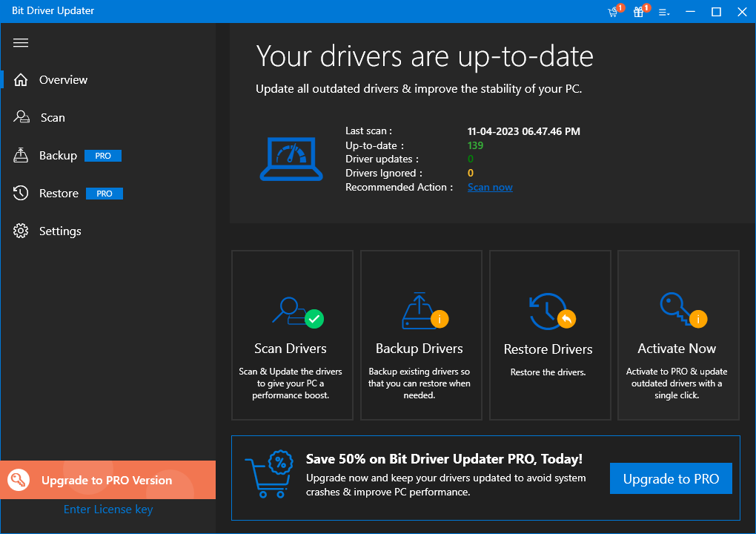Go to the Backup section in sidebar

(x=58, y=156)
